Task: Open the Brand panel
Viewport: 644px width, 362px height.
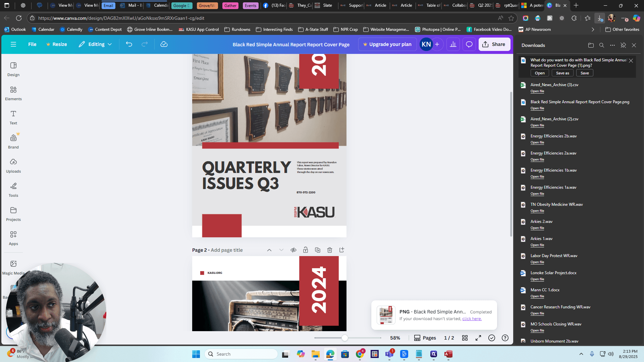Action: coord(13,142)
